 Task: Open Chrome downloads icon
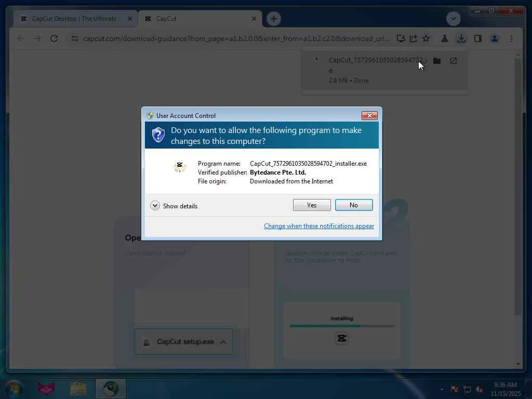pos(461,38)
